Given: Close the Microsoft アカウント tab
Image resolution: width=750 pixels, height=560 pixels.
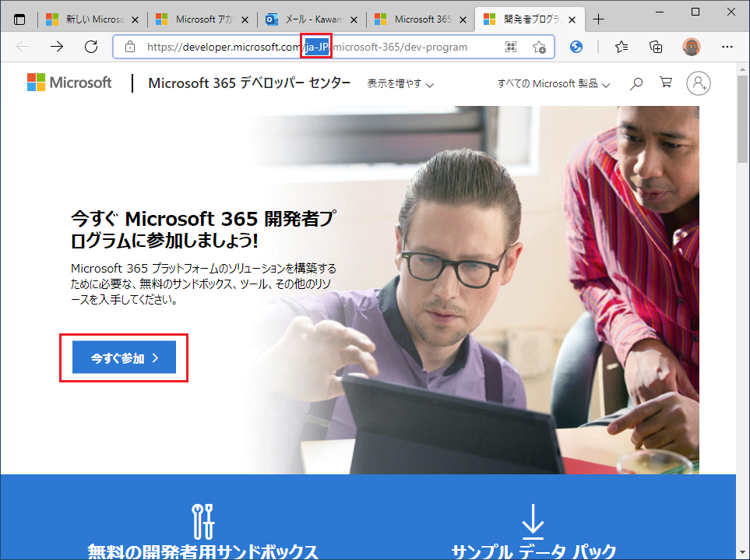Looking at the screenshot, I should click(x=245, y=20).
